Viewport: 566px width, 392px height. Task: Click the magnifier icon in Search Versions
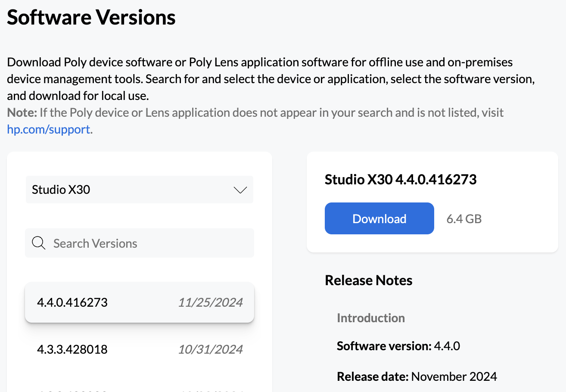[39, 243]
